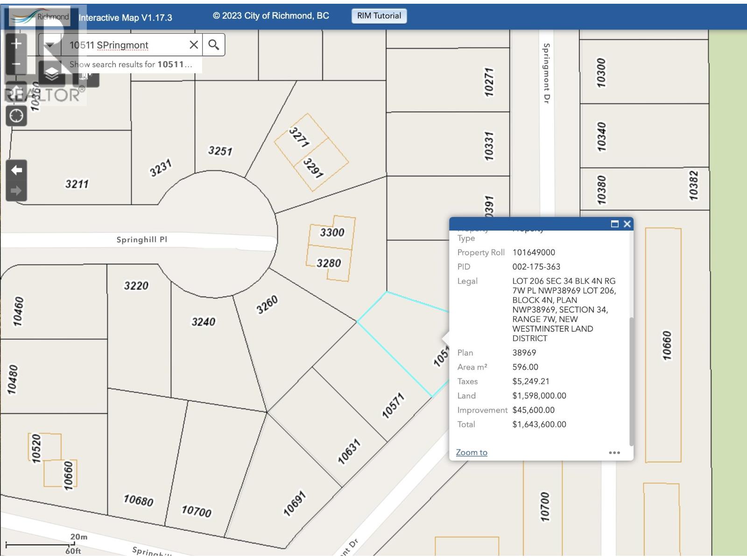Click the Zoom to link

pos(471,452)
